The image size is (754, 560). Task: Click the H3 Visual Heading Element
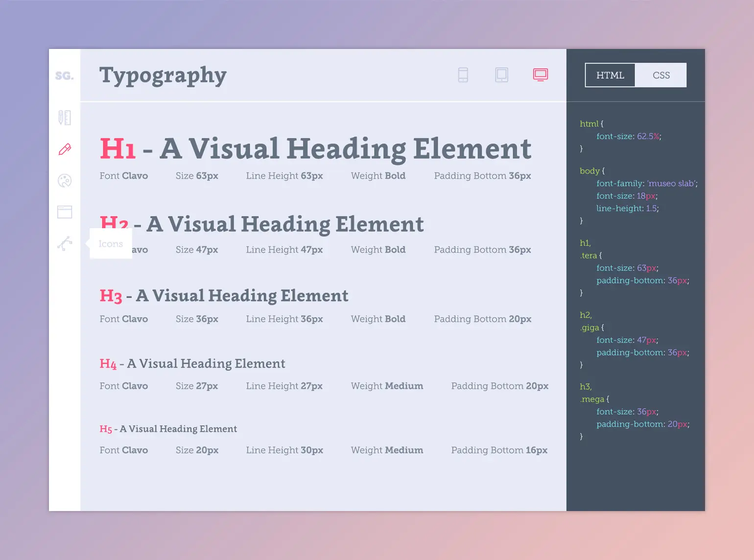pyautogui.click(x=224, y=296)
